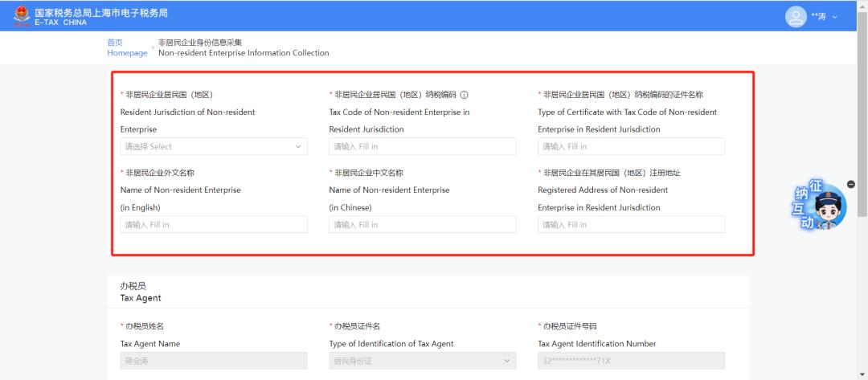868x380 pixels.
Task: Focus the Tax Code of Non-resident Enterprise field
Action: pyautogui.click(x=422, y=146)
